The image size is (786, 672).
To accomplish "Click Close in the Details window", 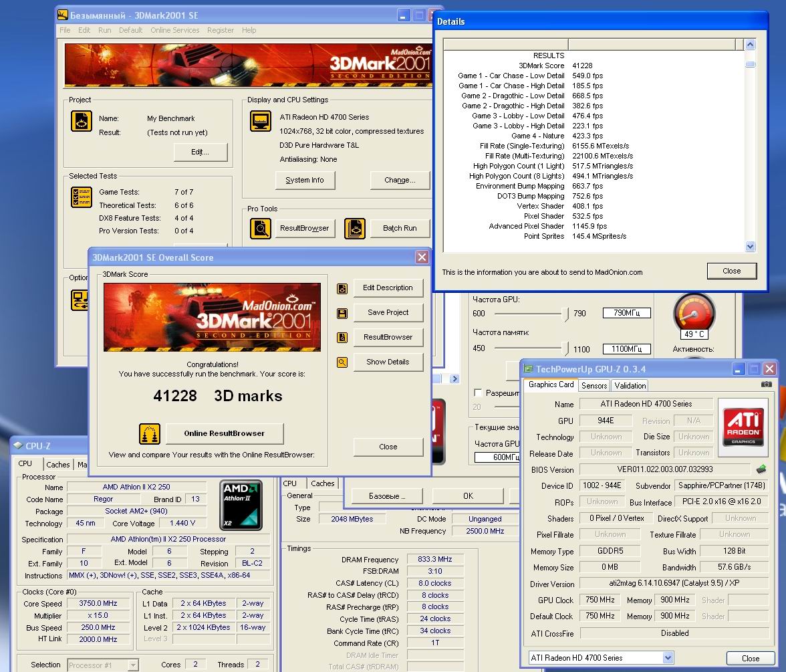I will click(732, 271).
